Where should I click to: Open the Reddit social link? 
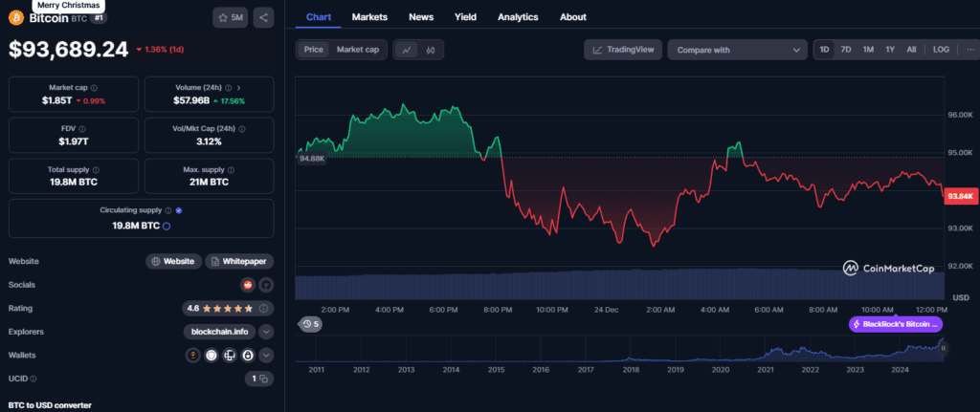tap(248, 285)
